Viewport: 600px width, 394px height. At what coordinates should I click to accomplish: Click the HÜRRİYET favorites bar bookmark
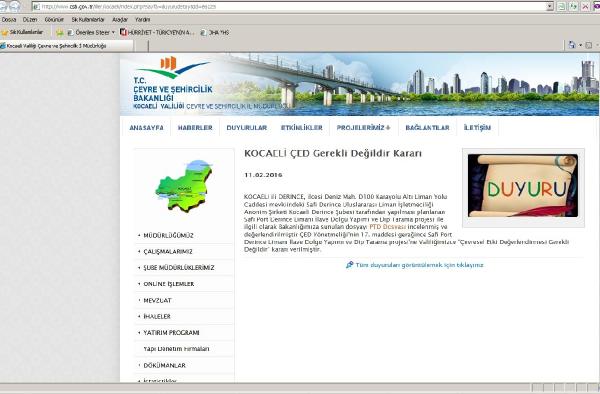157,33
